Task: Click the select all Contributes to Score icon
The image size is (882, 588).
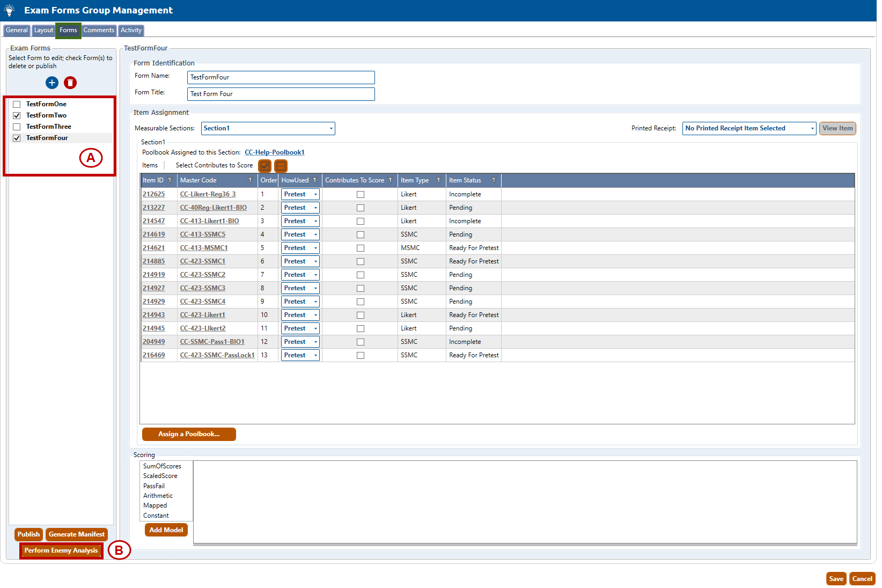Action: (264, 166)
